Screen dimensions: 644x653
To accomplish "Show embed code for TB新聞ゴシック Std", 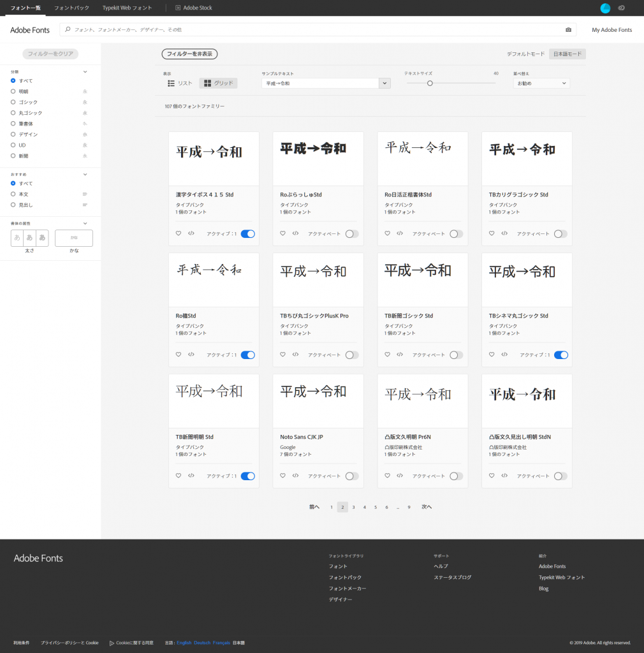I will tap(400, 355).
